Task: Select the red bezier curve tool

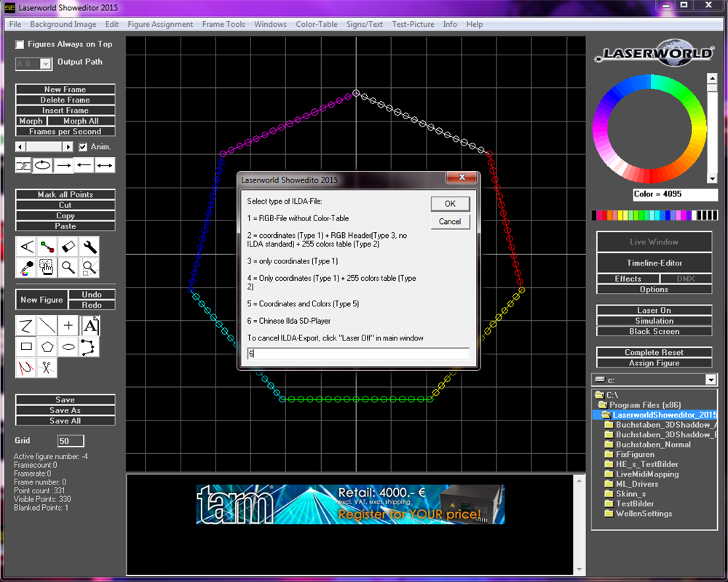Action: pos(26,368)
